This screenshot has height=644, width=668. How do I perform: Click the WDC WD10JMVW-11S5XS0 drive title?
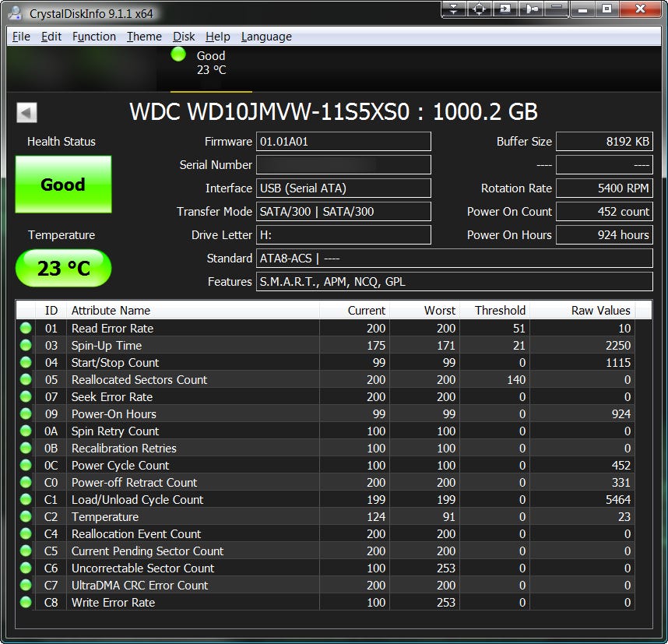(333, 111)
